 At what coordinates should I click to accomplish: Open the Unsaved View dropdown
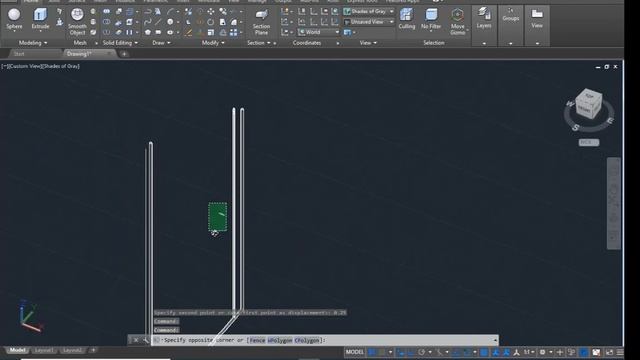click(369, 22)
